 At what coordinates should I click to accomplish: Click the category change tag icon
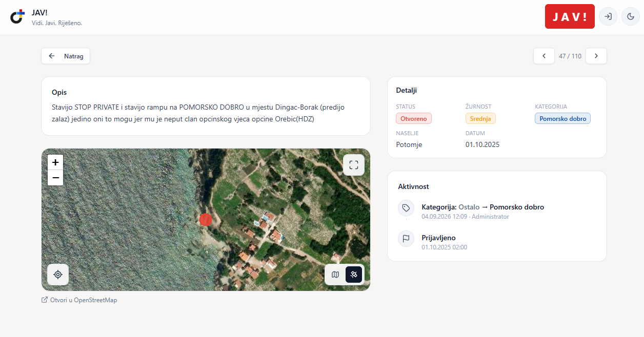point(406,208)
